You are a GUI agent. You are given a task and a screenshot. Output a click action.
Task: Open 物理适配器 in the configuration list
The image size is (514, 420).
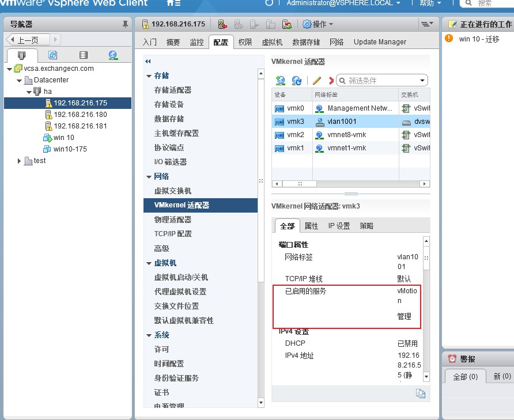click(x=173, y=220)
